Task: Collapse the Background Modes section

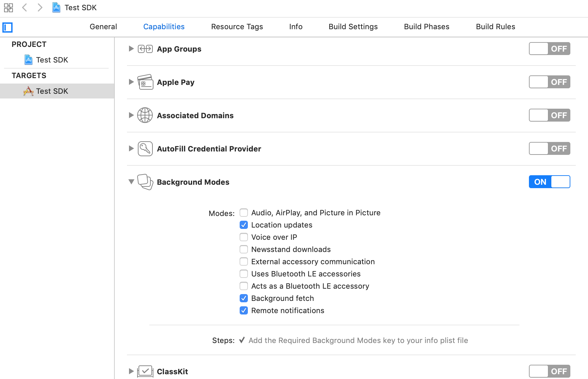Action: coord(131,182)
